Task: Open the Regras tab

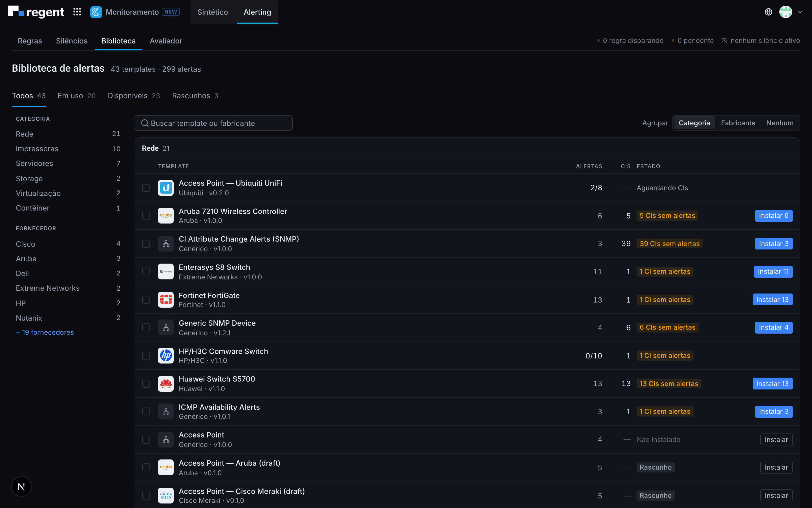Action: tap(30, 41)
